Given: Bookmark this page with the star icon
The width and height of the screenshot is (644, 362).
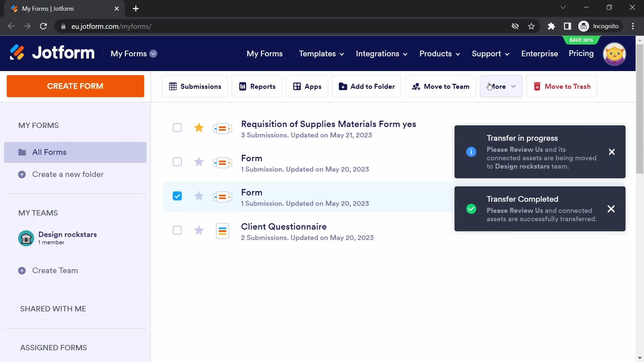Looking at the screenshot, I should [531, 26].
